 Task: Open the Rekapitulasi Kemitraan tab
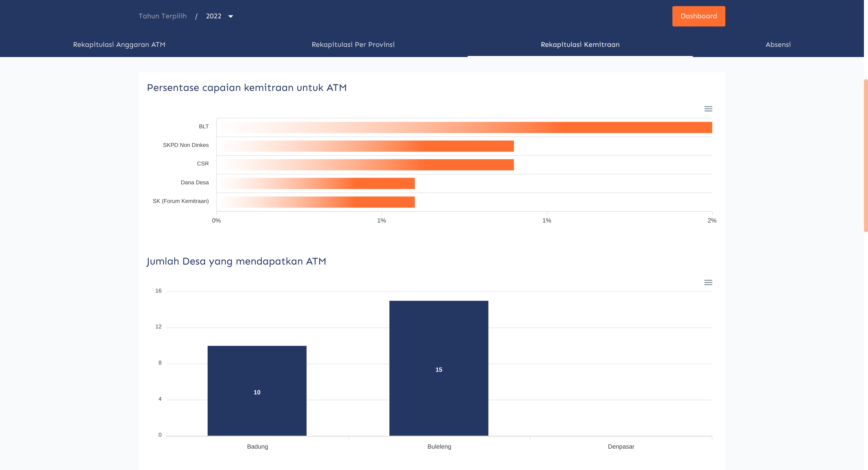pyautogui.click(x=580, y=45)
